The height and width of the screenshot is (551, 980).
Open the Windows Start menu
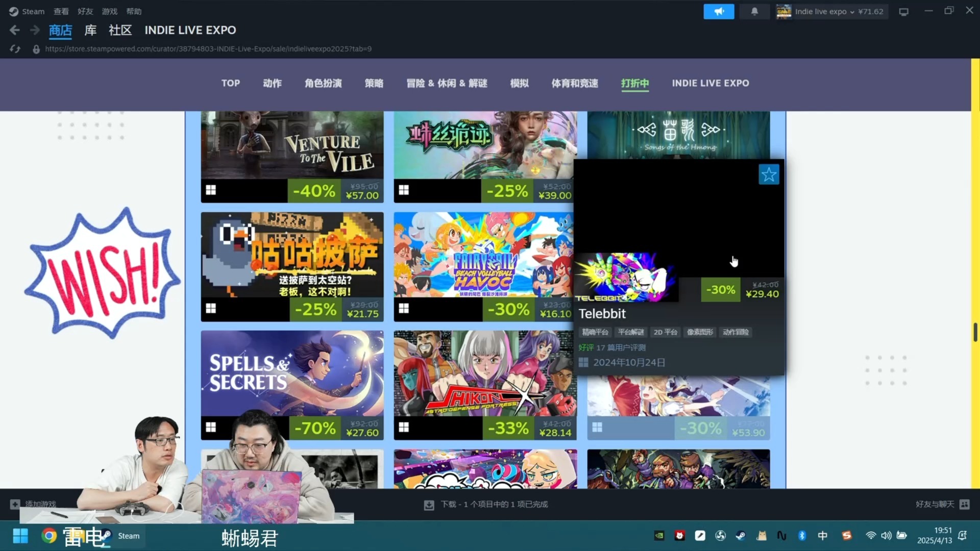[20, 536]
